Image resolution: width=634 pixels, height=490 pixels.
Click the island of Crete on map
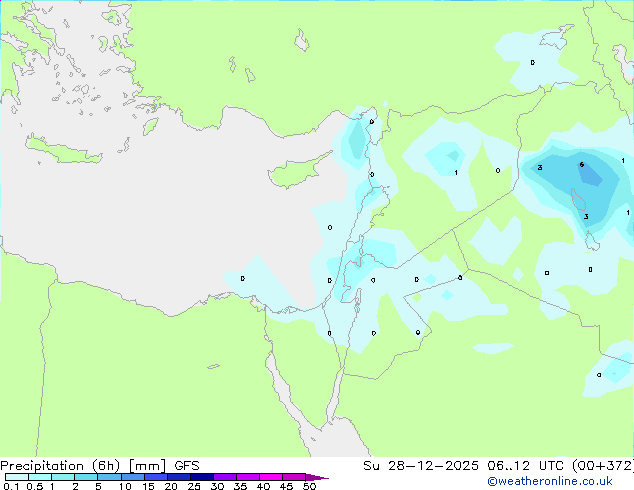63,150
